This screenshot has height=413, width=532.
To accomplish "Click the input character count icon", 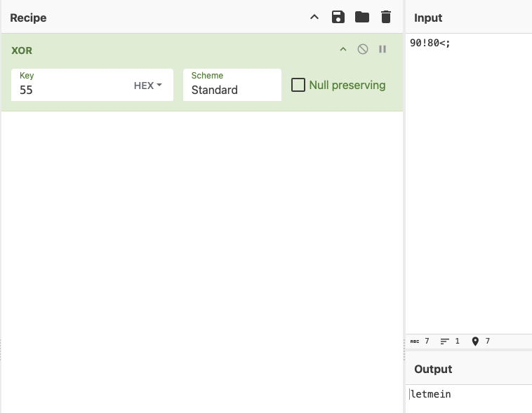I will click(415, 341).
